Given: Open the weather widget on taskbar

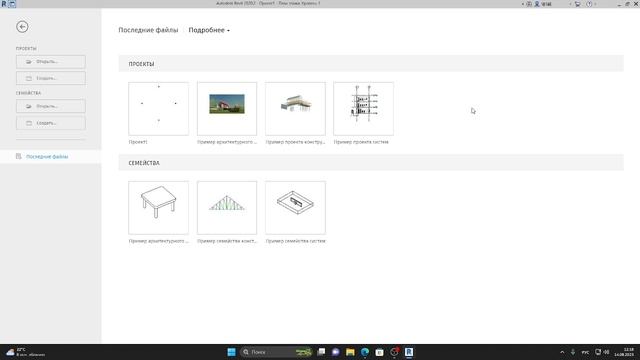Looking at the screenshot, I should [x=25, y=352].
